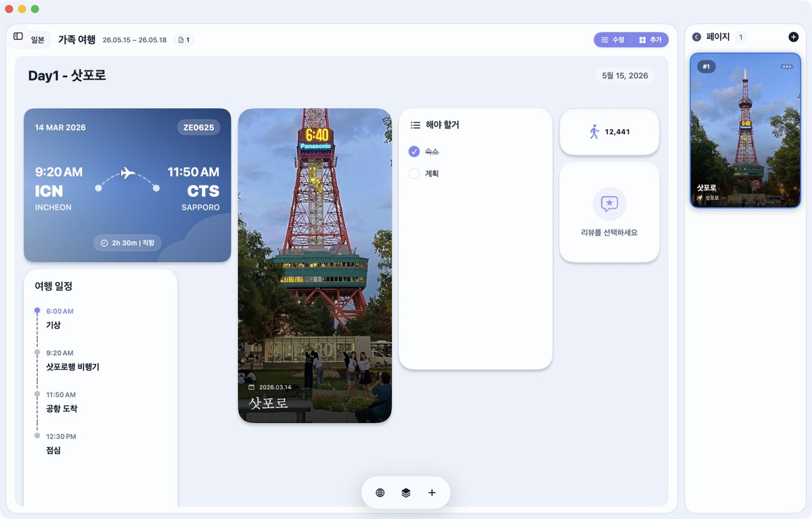Select the 점심 schedule entry
Screen dimensions: 812x519
point(53,451)
